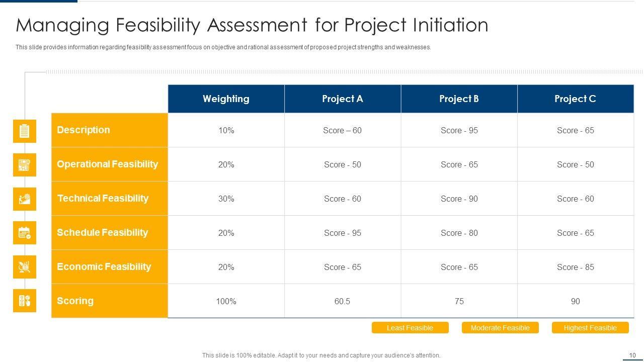Select the slide title text
644x362 pixels.
(x=252, y=25)
